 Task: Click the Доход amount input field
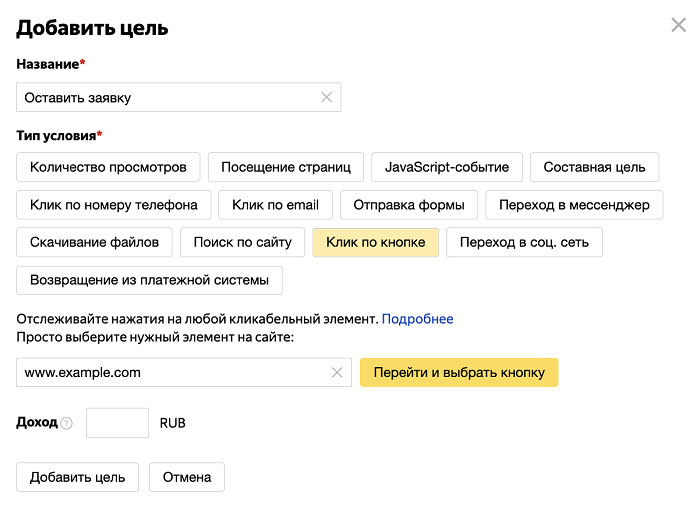pos(117,423)
